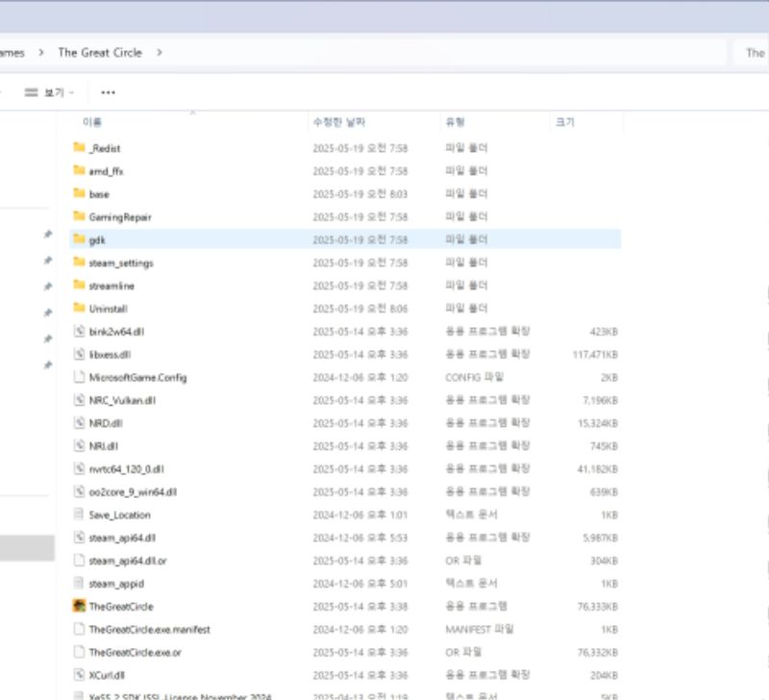Click the TheGreatCircle.exe.or file icon

[x=79, y=653]
